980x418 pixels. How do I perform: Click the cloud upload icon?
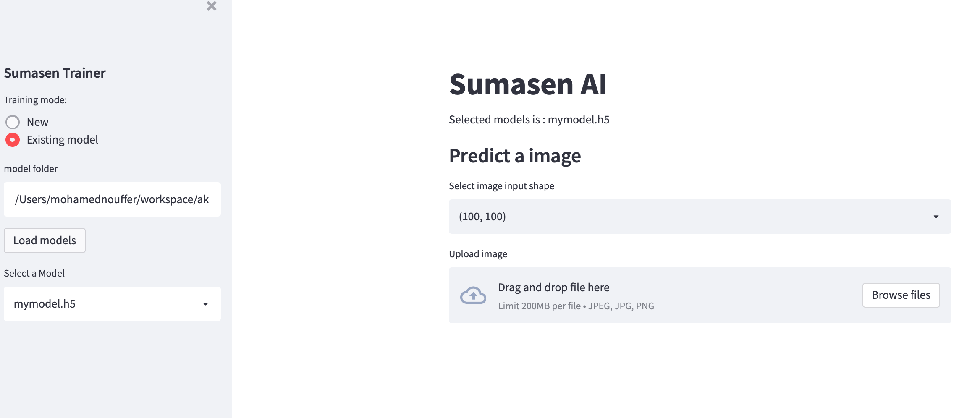click(x=473, y=295)
